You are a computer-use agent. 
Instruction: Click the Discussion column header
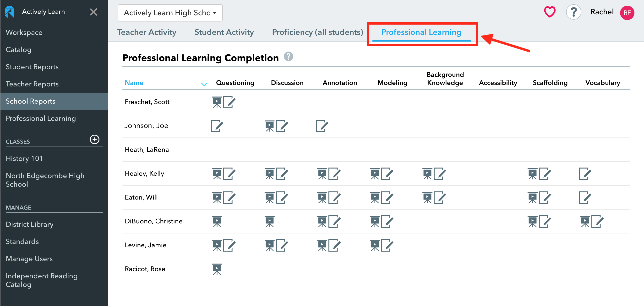click(x=287, y=83)
